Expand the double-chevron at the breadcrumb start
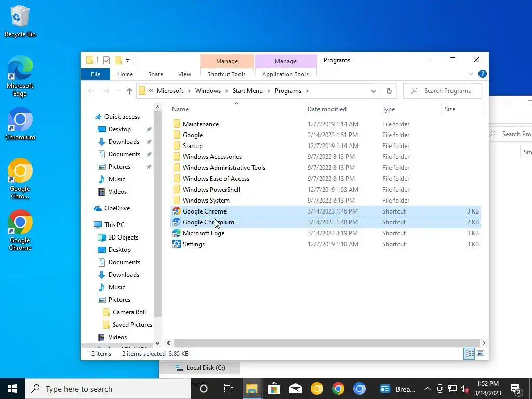The image size is (532, 399). coord(151,90)
